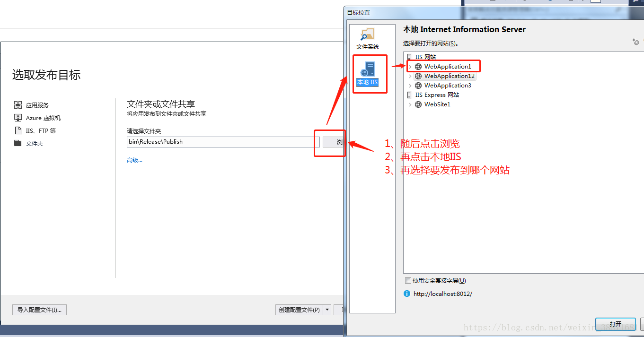Select the 文件系统 file system icon

pos(367,35)
